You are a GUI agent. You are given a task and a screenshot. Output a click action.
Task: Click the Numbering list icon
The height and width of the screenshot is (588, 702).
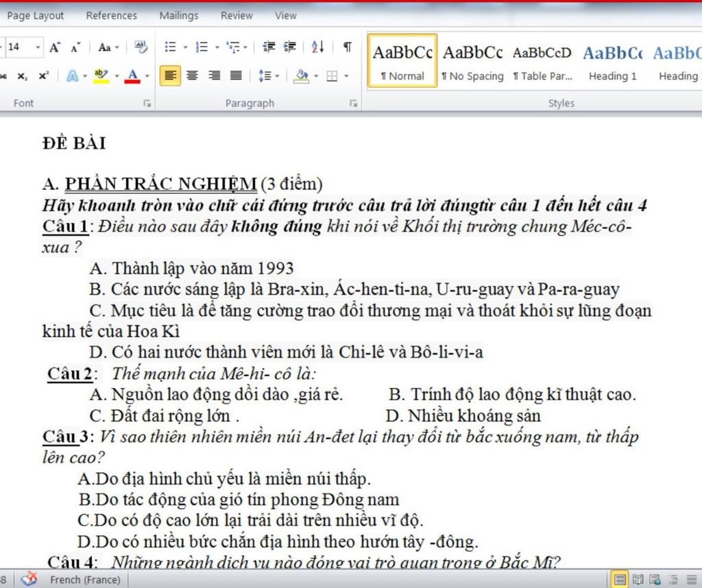[x=202, y=47]
